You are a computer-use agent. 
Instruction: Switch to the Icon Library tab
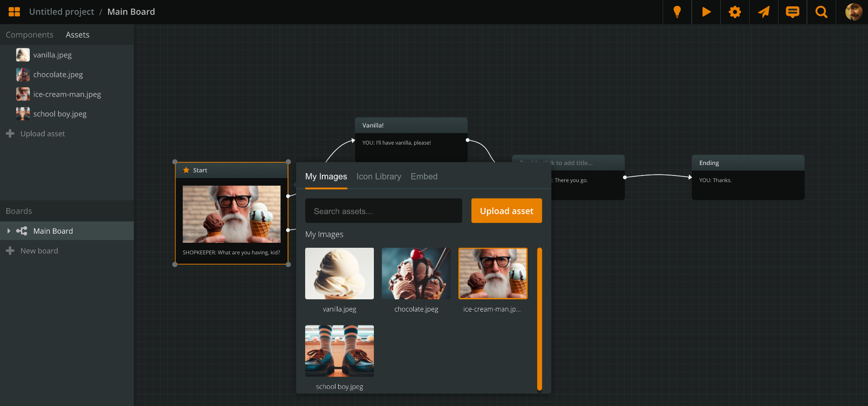[x=378, y=176]
